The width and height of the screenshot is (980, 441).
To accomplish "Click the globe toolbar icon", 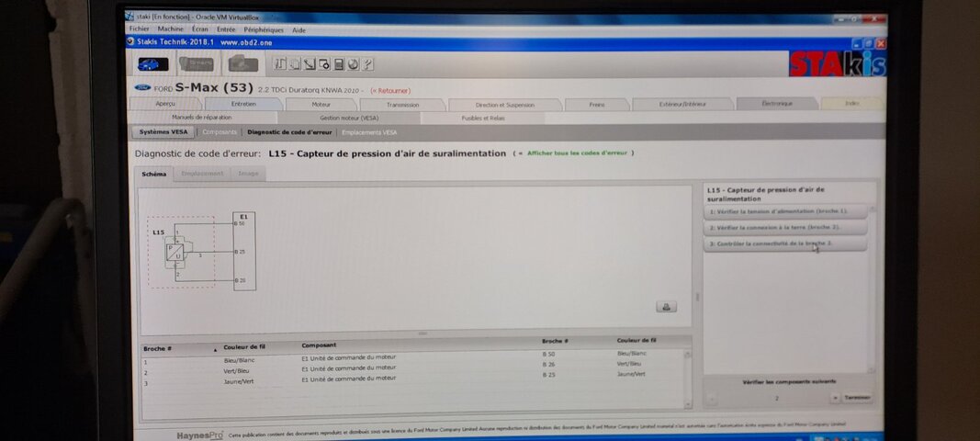I will pos(353,63).
